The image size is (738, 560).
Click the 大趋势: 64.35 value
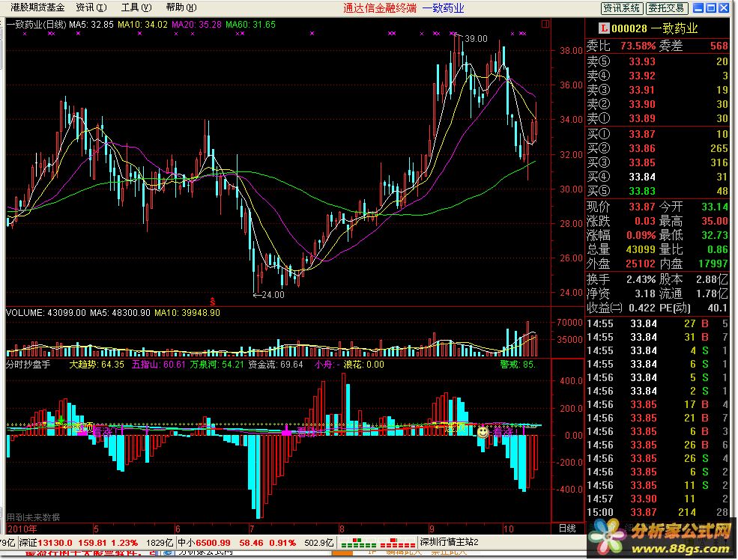[x=97, y=365]
